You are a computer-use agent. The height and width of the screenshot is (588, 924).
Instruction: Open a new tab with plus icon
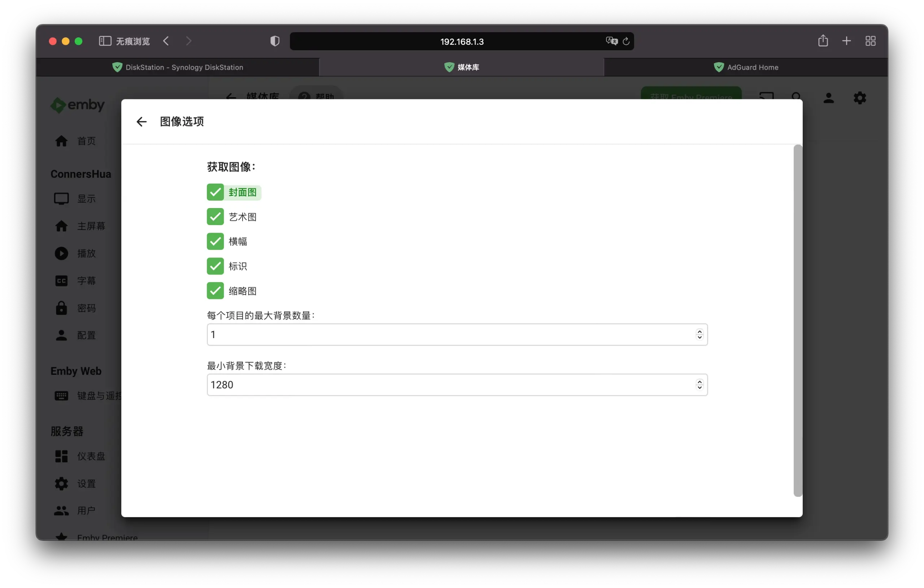(x=846, y=41)
